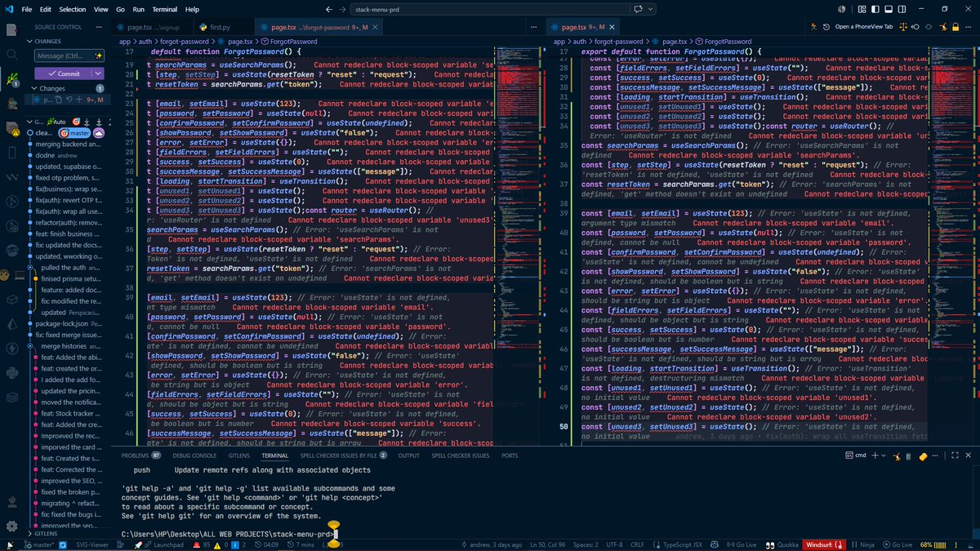Click the SPELL CHECKER ISSUES panel tab

click(x=461, y=455)
